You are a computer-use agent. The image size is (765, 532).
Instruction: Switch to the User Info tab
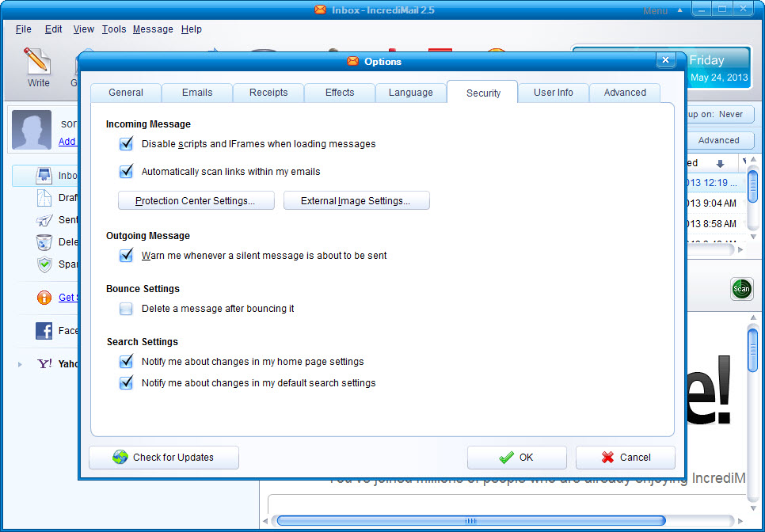coord(554,93)
